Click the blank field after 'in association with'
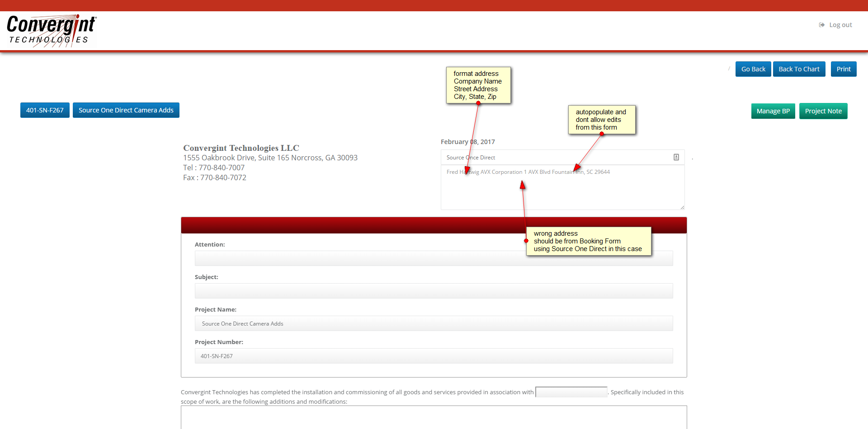The image size is (868, 429). [x=571, y=392]
